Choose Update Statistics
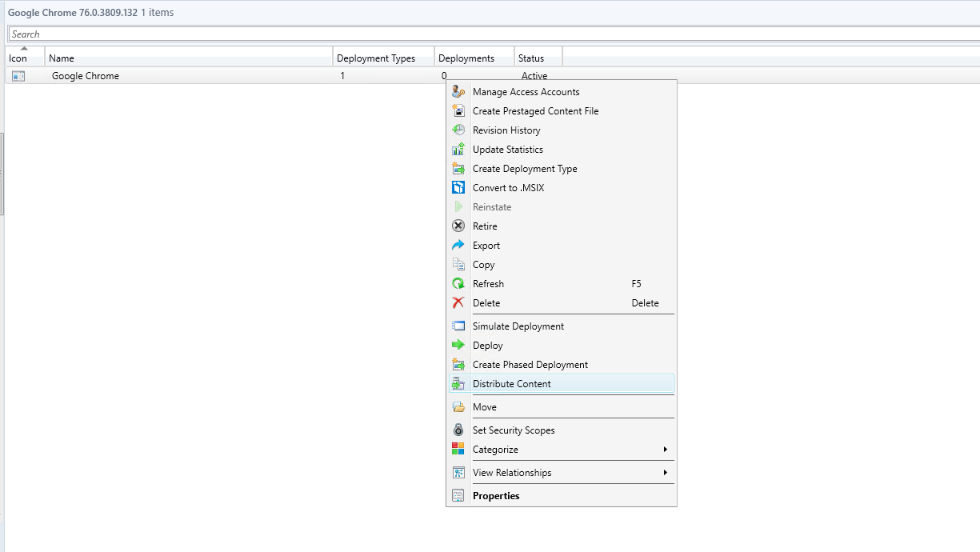980x552 pixels. click(x=562, y=150)
